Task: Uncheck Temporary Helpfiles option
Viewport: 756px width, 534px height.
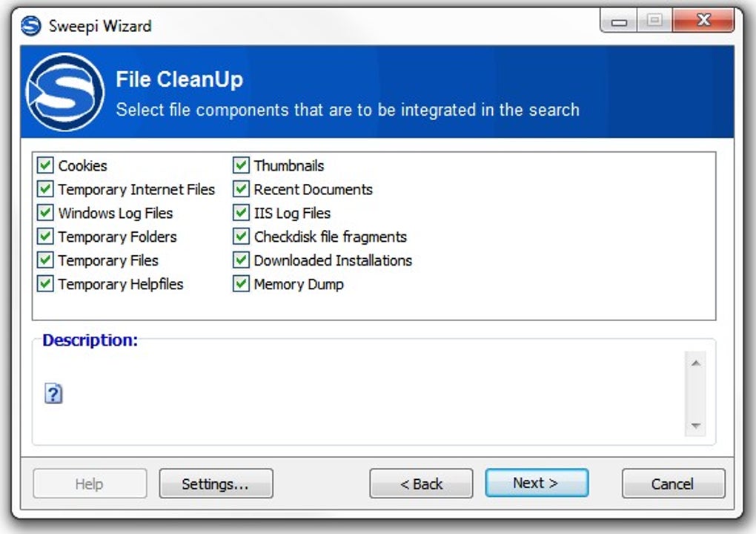Action: tap(45, 283)
